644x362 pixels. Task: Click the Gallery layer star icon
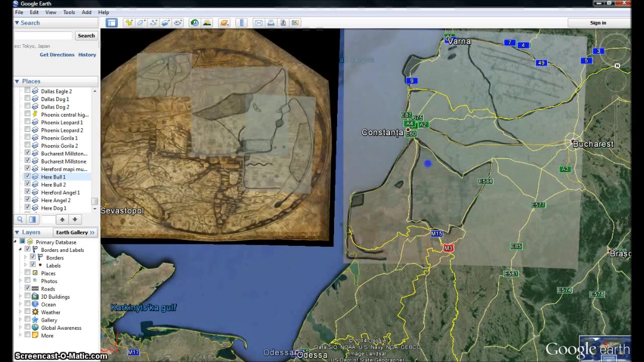35,320
